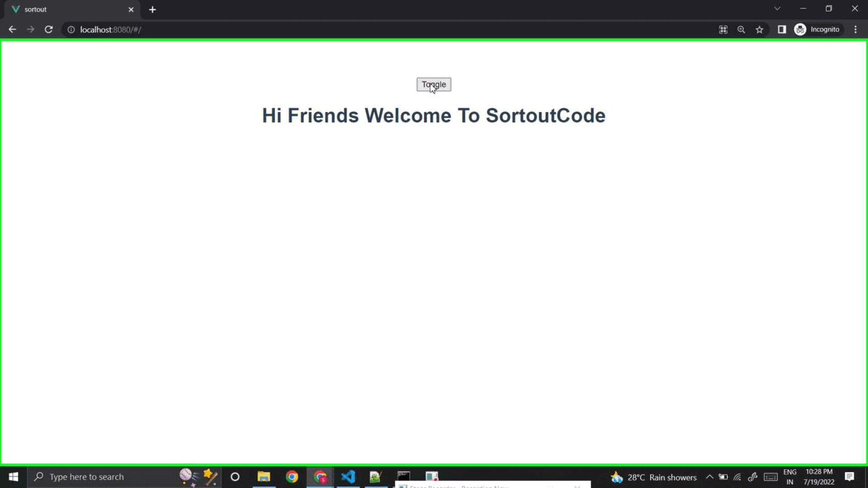Open the browser side panel
Viewport: 868px width, 488px height.
pos(782,30)
